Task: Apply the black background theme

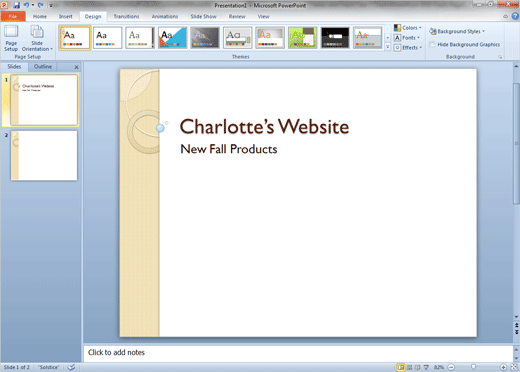Action: (x=335, y=38)
